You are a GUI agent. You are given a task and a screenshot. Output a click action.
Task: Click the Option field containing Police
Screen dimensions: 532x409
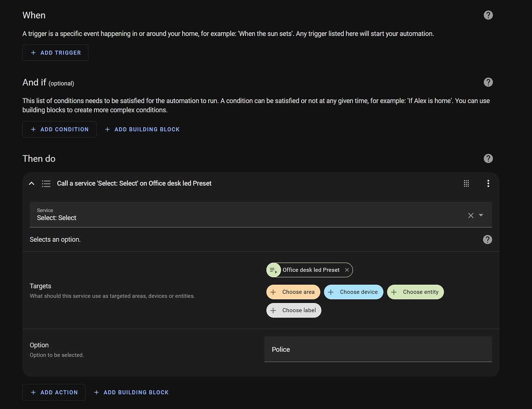[x=378, y=349]
